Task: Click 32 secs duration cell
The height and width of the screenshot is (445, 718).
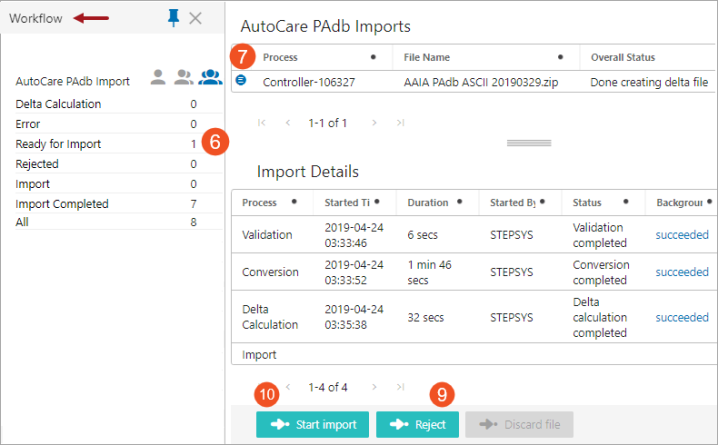Action: tap(426, 317)
